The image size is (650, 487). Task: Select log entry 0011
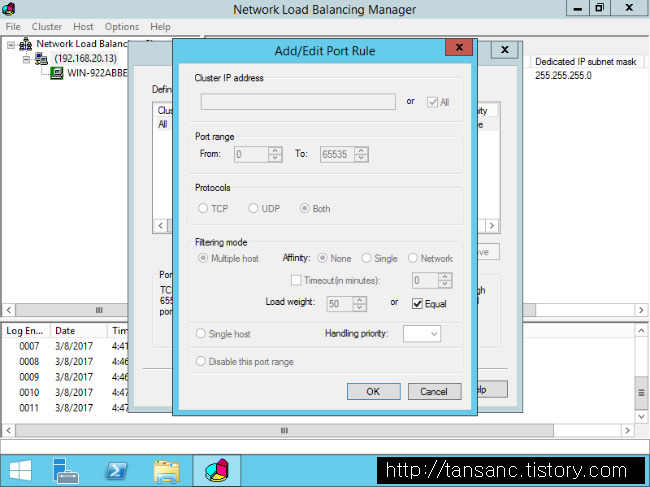point(29,408)
